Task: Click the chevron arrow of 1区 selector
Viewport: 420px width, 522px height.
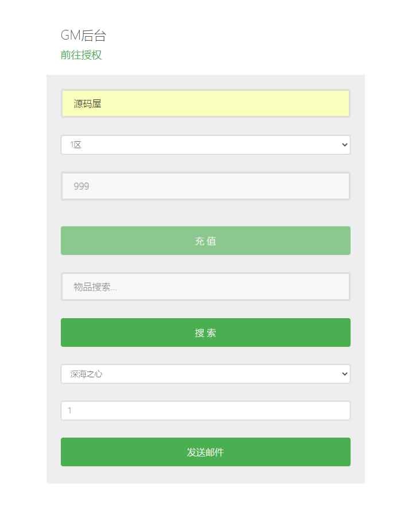Action: point(344,145)
